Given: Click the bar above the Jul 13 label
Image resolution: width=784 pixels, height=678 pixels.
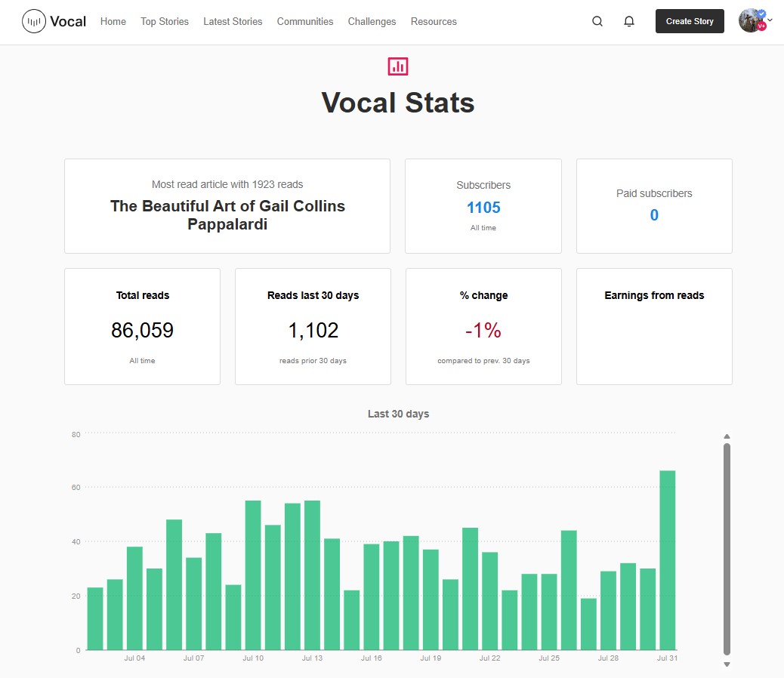Looking at the screenshot, I should pyautogui.click(x=312, y=575).
